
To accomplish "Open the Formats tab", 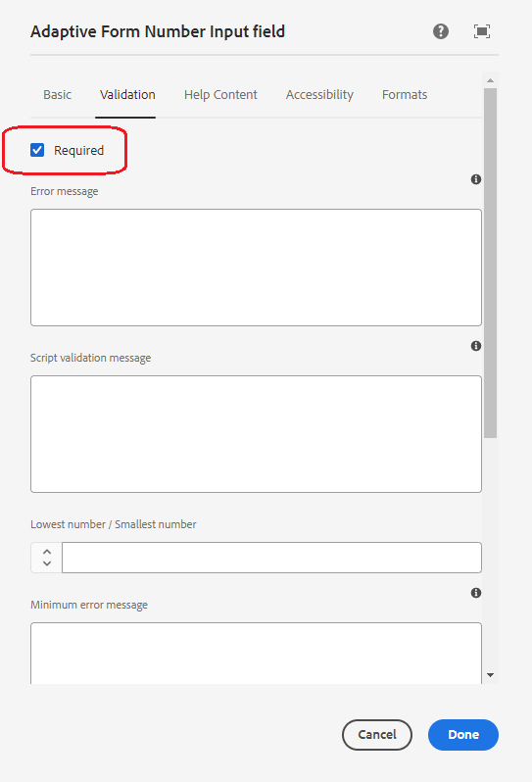I will pos(405,95).
